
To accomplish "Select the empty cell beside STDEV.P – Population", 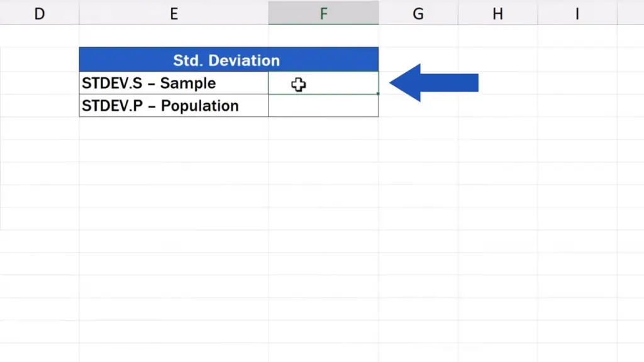I will click(323, 106).
